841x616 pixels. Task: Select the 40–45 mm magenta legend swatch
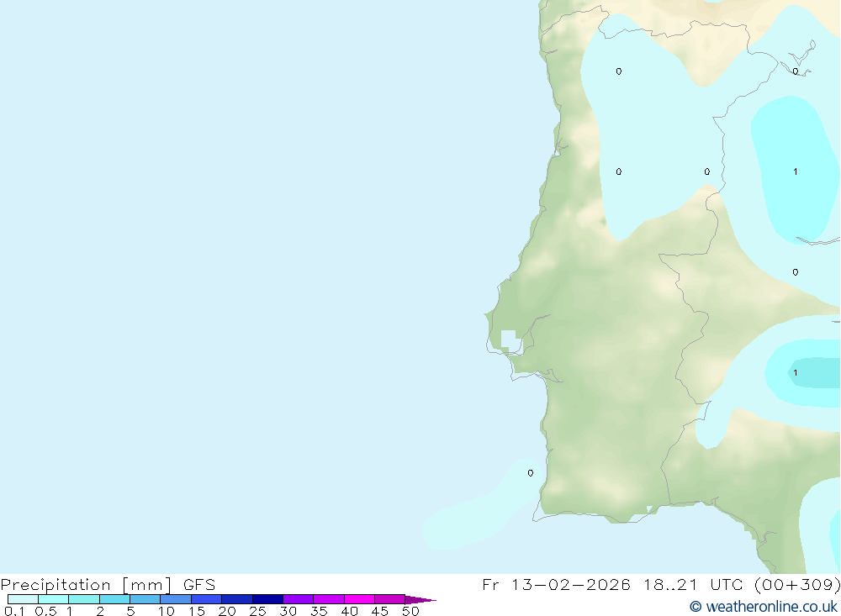[359, 599]
